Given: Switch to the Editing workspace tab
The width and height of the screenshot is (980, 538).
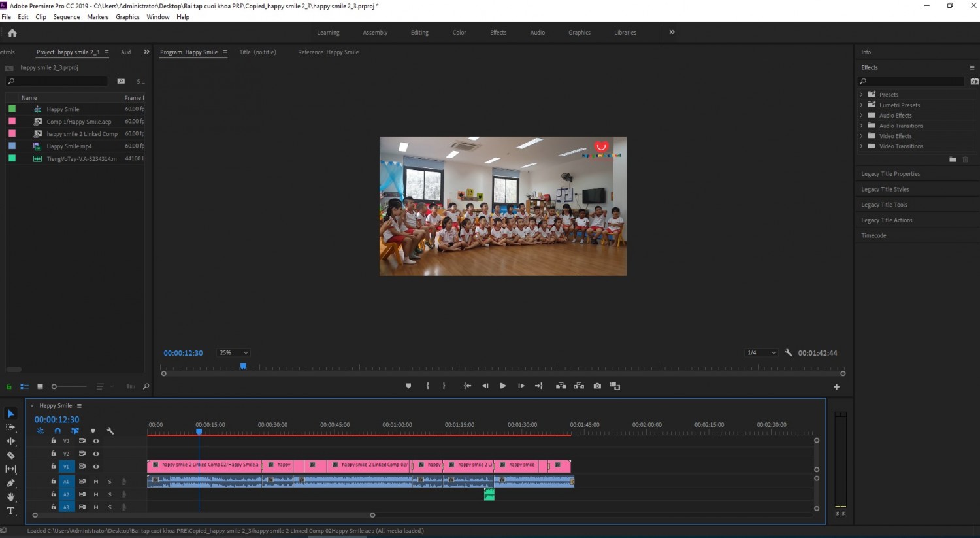Looking at the screenshot, I should [x=419, y=33].
